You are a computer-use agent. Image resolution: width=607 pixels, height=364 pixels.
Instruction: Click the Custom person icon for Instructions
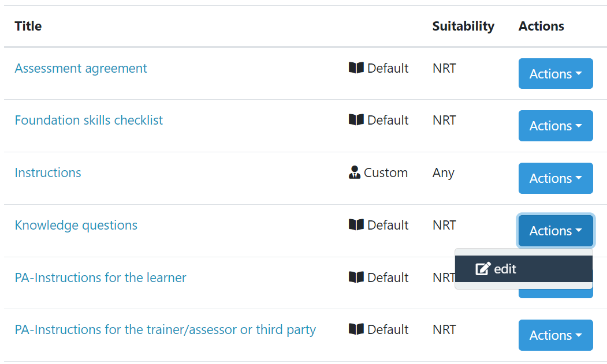coord(355,172)
